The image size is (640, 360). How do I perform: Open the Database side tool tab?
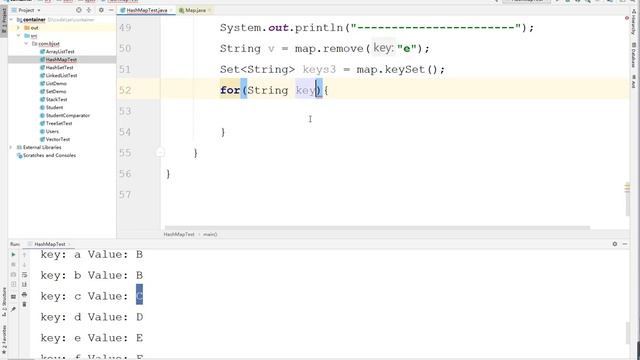(634, 55)
